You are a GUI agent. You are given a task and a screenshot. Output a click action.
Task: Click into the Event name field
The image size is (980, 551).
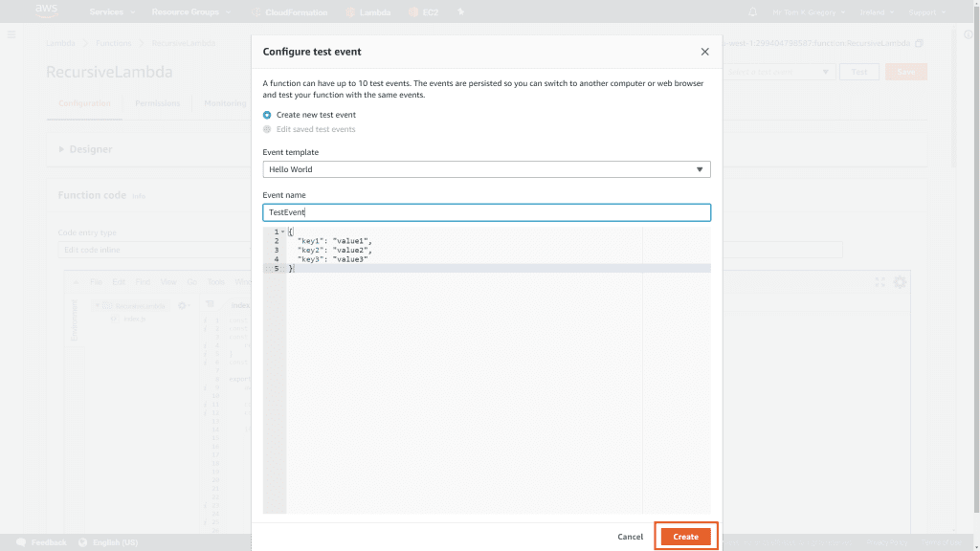[x=486, y=212]
